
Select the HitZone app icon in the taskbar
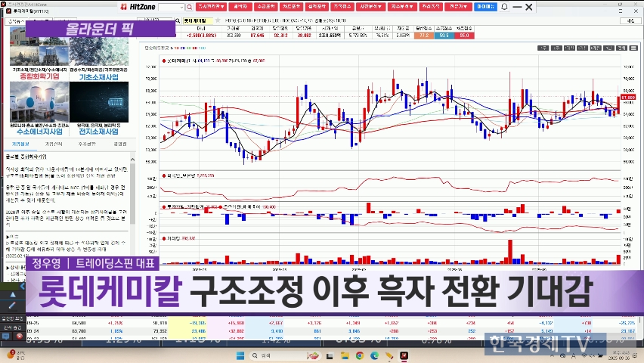click(x=404, y=355)
